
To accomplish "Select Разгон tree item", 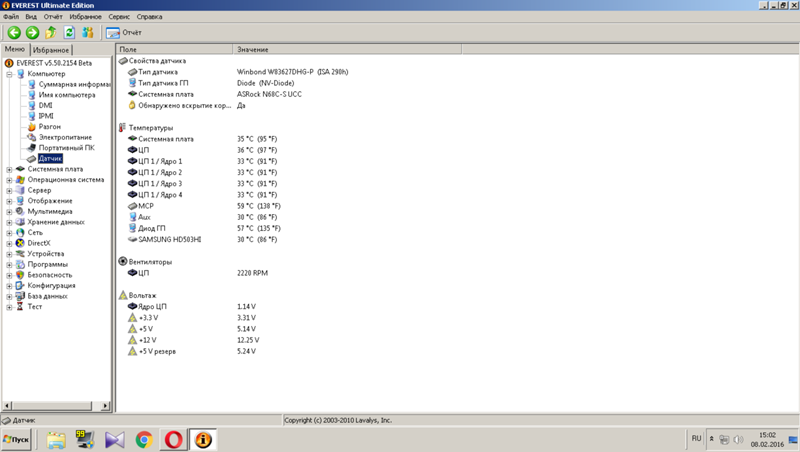I will point(49,127).
